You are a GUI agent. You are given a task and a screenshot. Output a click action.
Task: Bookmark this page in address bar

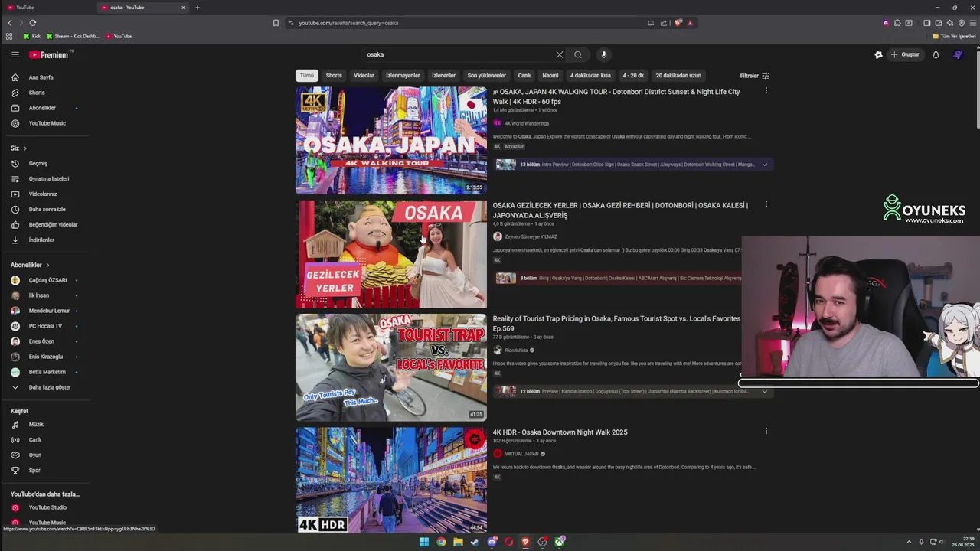[276, 23]
